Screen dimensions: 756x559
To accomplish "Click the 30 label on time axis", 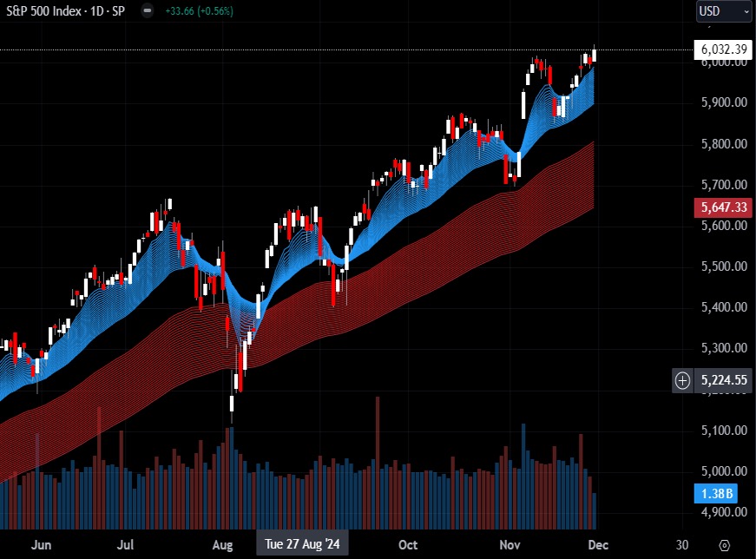I will pos(682,544).
